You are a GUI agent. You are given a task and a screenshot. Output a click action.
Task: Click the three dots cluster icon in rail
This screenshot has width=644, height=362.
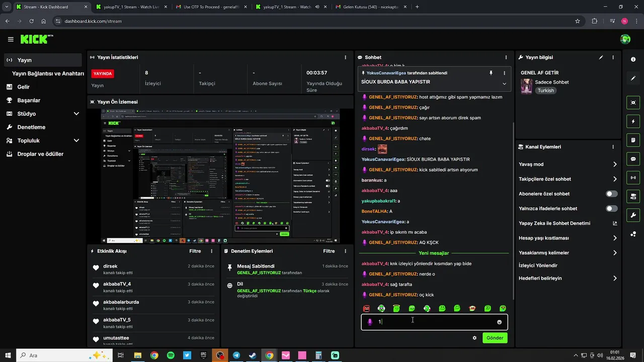point(633,234)
